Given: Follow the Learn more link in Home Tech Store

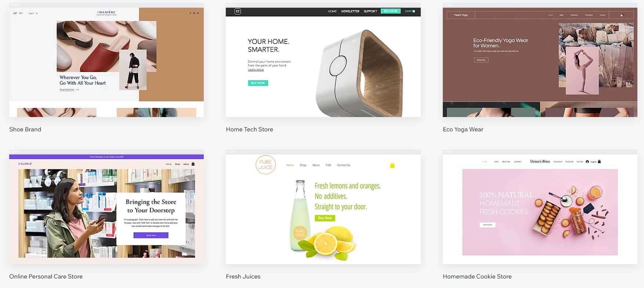Looking at the screenshot, I should [256, 69].
